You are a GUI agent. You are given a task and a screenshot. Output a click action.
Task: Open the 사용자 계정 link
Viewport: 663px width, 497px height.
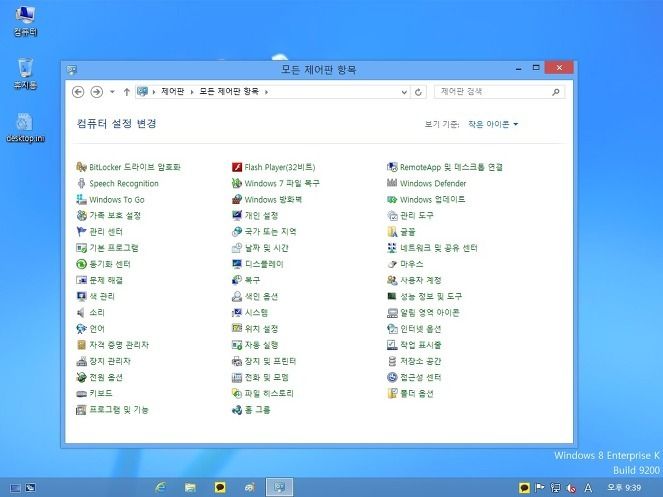[421, 280]
